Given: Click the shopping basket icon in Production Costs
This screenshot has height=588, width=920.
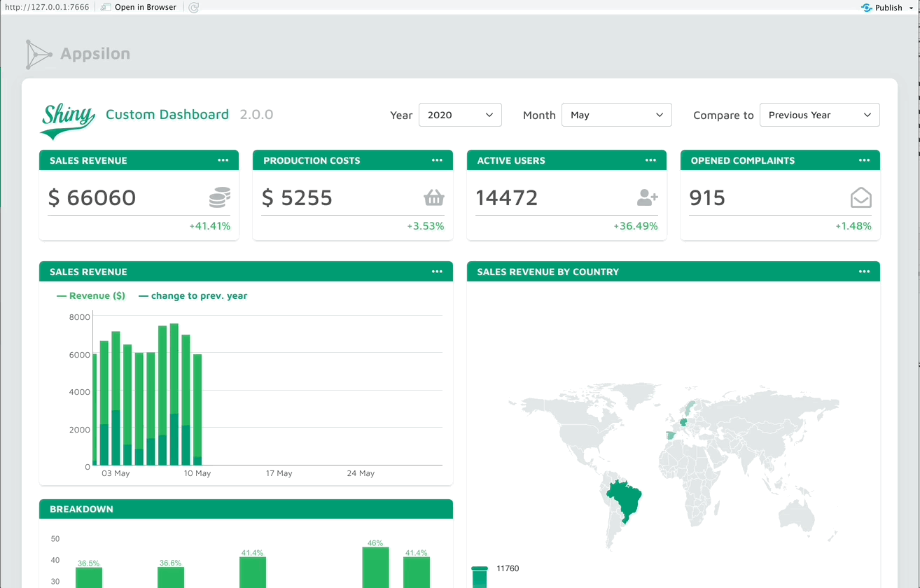Looking at the screenshot, I should coord(434,198).
